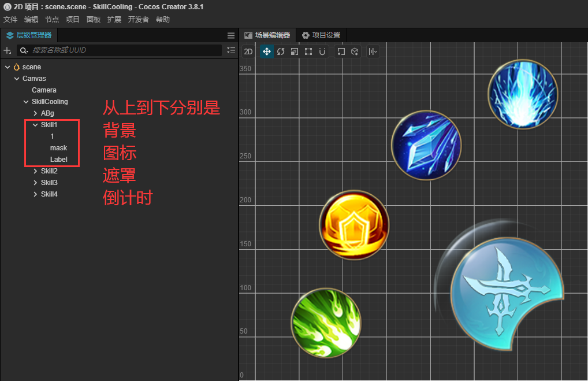Select the Skill3 node
Viewport: 588px width, 381px height.
point(49,183)
